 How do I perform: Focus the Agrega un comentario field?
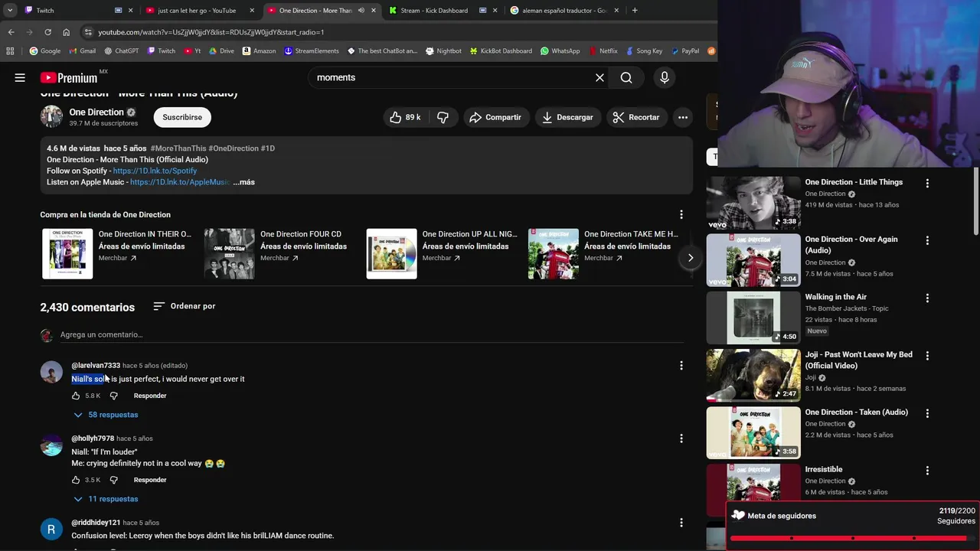point(371,334)
